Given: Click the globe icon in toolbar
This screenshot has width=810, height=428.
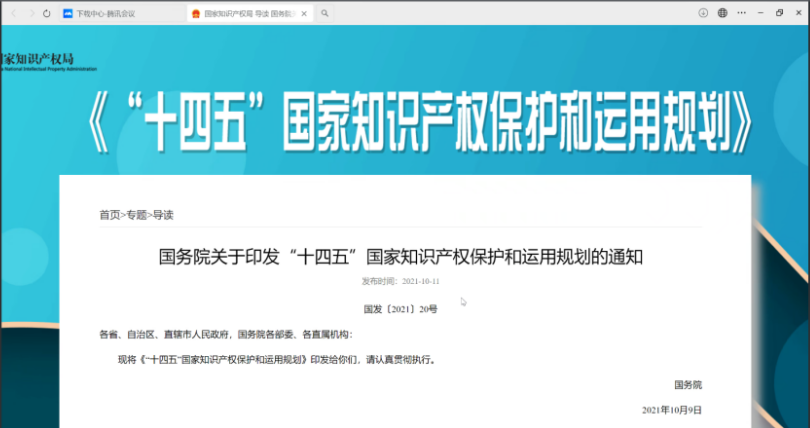Looking at the screenshot, I should [722, 13].
